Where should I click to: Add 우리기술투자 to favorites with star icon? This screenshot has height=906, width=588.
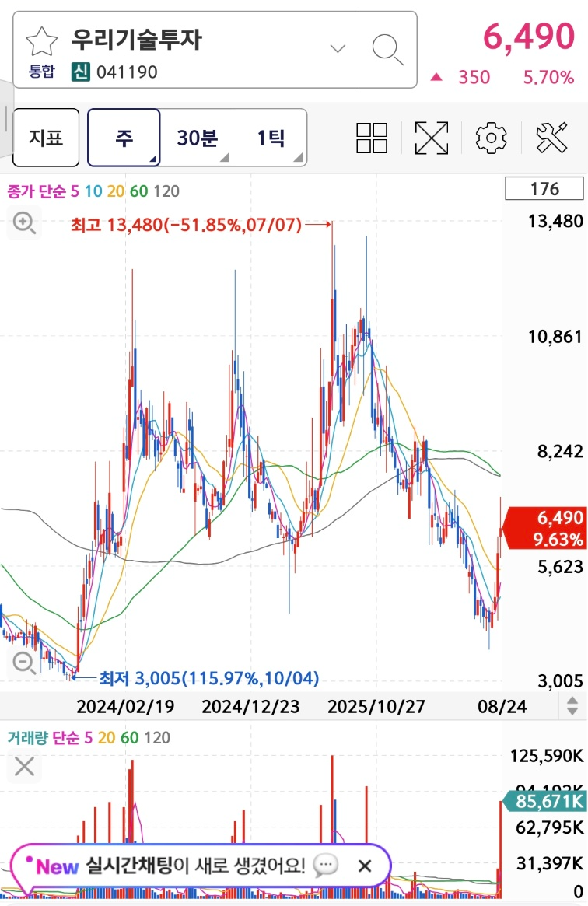point(41,41)
